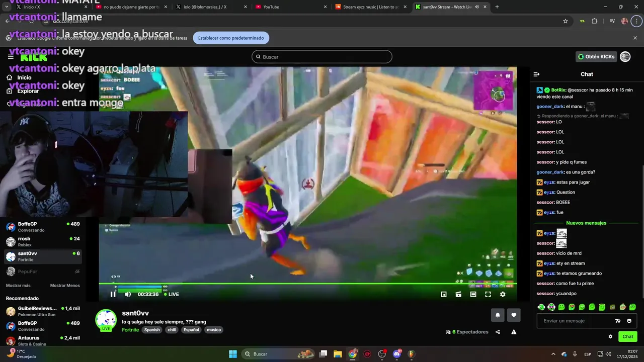Share the stream
Screen dimensions: 644x362
point(498,332)
